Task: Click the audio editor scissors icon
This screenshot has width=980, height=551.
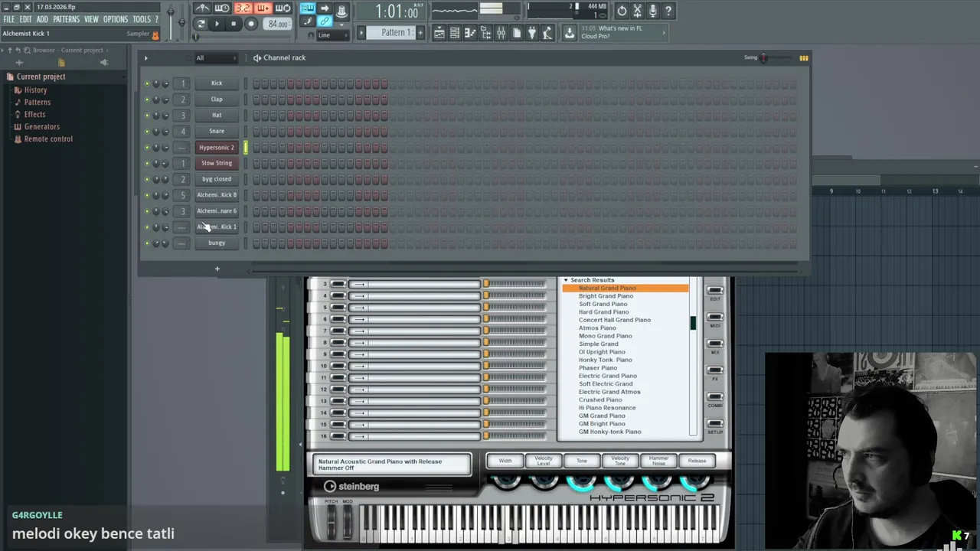Action: [637, 11]
